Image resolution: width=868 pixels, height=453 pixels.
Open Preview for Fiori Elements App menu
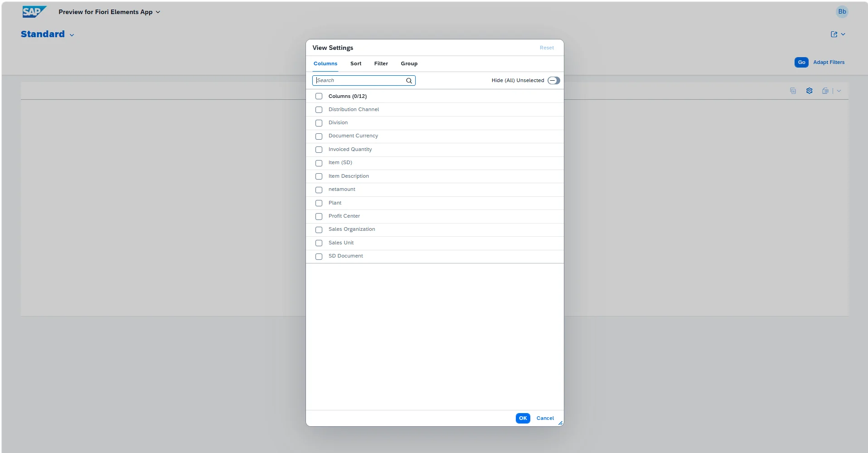coord(109,12)
